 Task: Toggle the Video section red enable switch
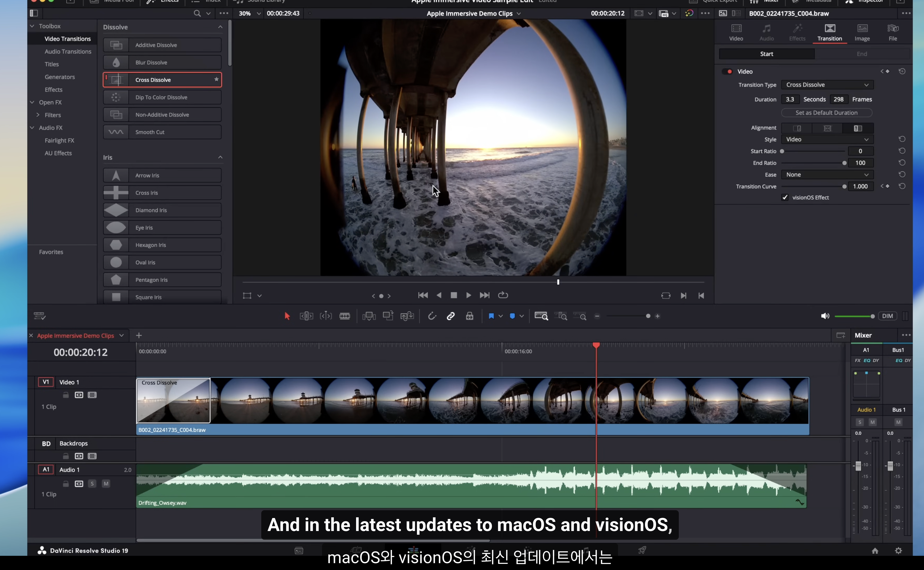(728, 71)
